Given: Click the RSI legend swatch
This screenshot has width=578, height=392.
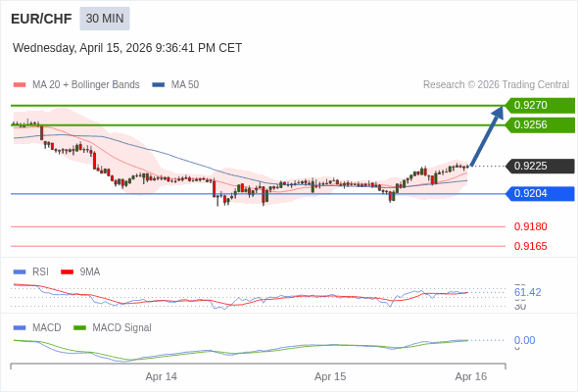Looking at the screenshot, I should (20, 272).
